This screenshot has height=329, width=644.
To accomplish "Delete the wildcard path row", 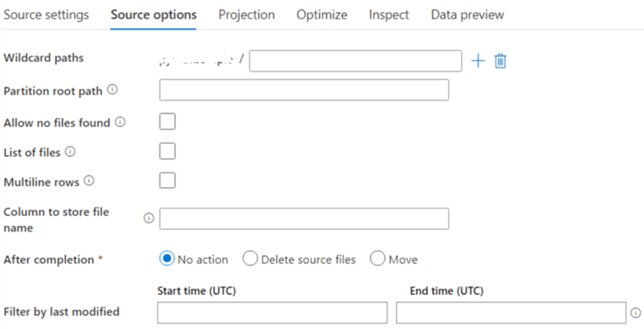I will coord(499,61).
